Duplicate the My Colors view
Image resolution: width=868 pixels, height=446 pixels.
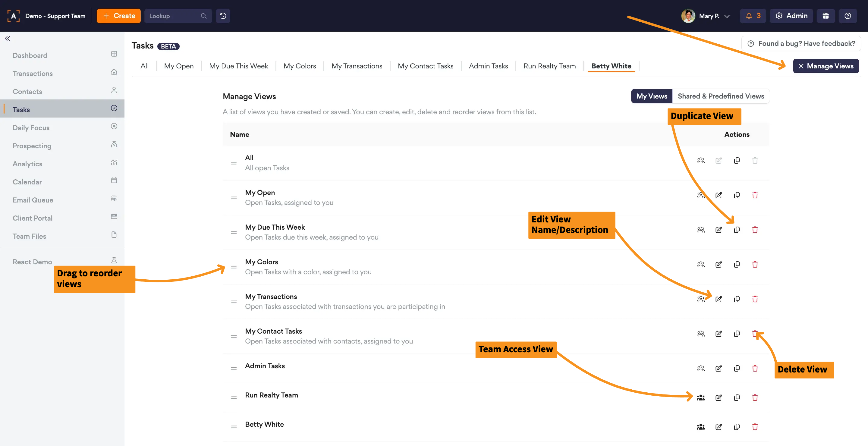pos(737,264)
